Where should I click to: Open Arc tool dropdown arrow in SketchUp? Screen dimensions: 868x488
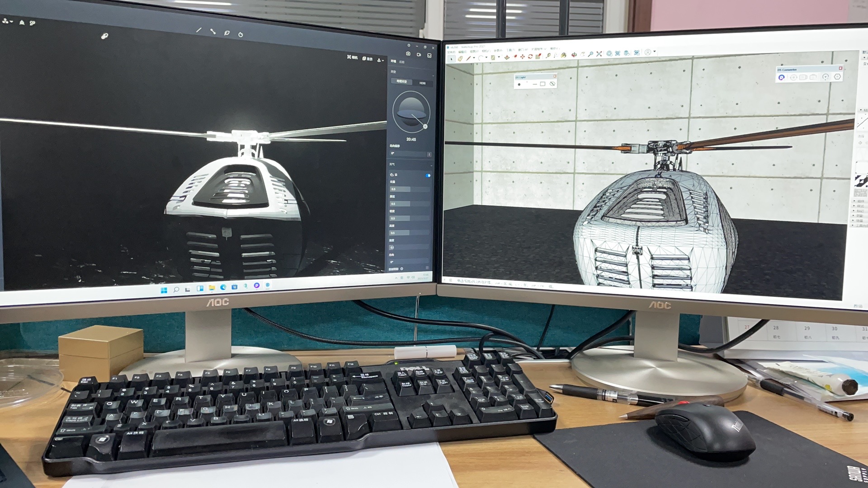point(486,57)
